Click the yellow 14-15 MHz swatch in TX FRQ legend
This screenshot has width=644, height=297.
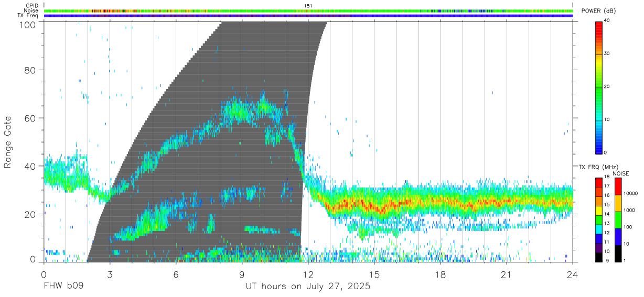click(x=598, y=210)
